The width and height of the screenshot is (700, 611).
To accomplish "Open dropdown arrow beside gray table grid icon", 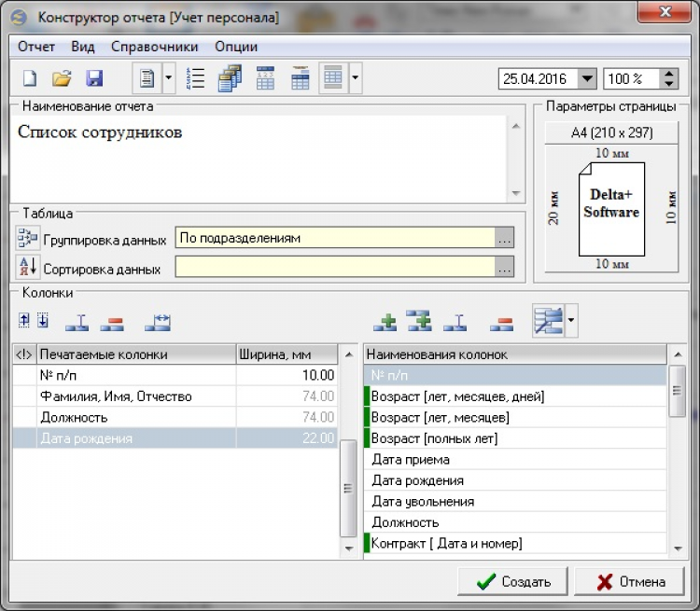I will tap(355, 78).
